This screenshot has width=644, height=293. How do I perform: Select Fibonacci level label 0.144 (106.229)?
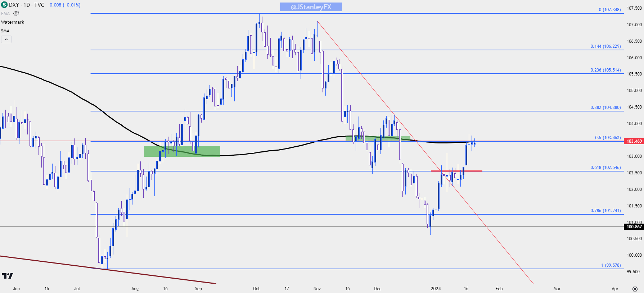coord(605,46)
